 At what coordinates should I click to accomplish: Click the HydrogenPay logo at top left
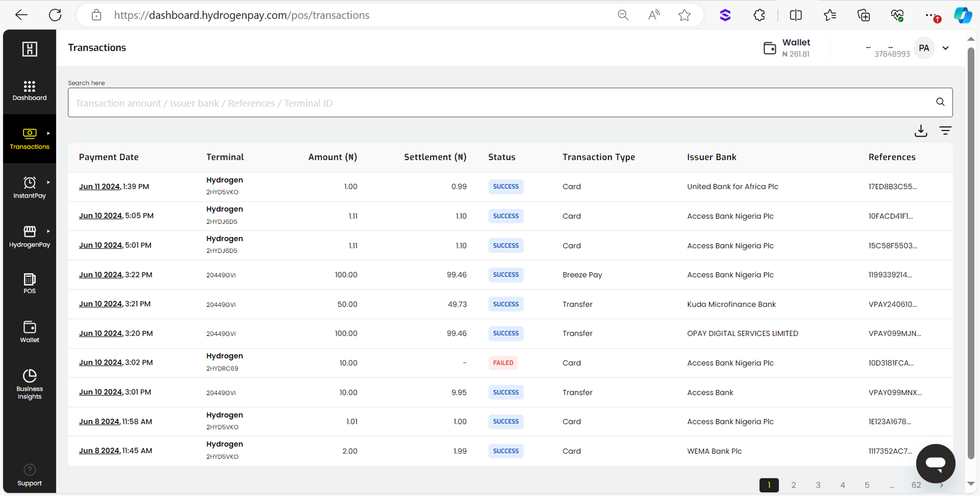click(29, 49)
